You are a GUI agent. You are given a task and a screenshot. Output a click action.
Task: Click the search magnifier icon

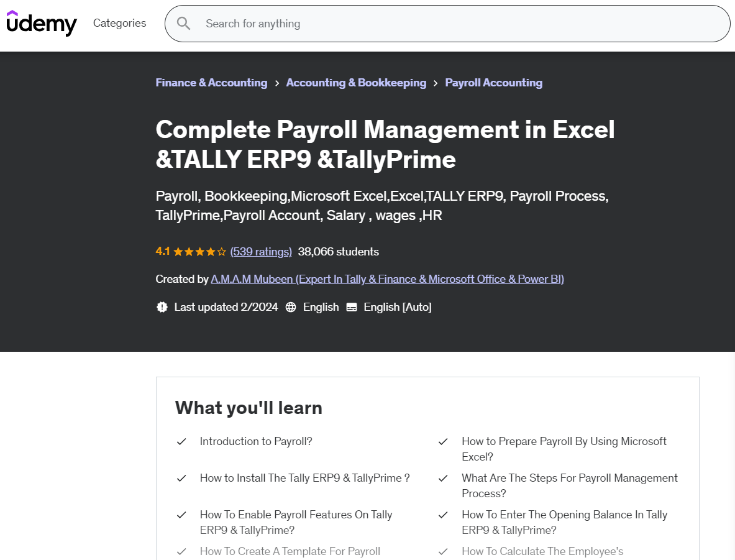(184, 24)
